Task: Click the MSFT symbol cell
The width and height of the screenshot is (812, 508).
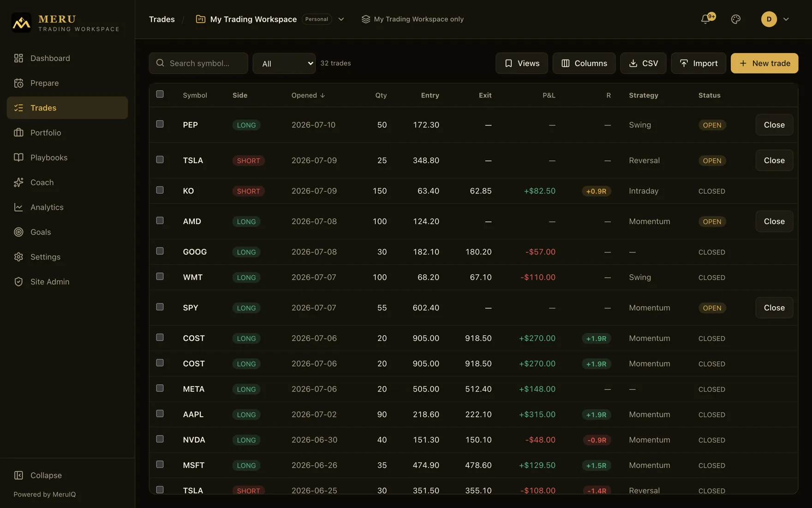Action: pos(193,465)
